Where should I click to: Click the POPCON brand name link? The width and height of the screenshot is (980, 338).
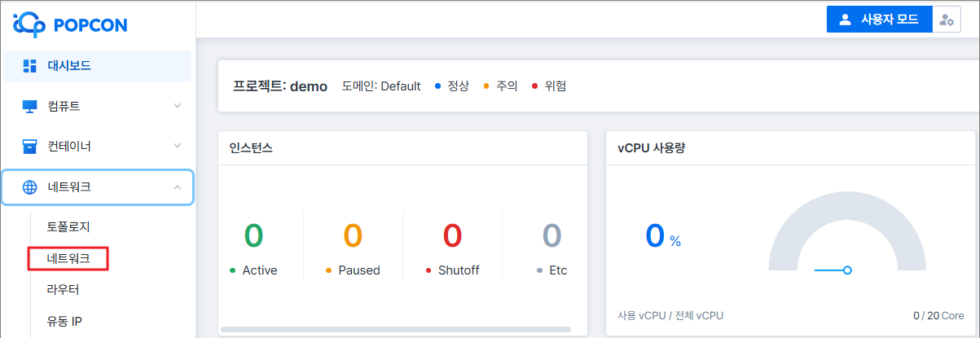pos(90,24)
